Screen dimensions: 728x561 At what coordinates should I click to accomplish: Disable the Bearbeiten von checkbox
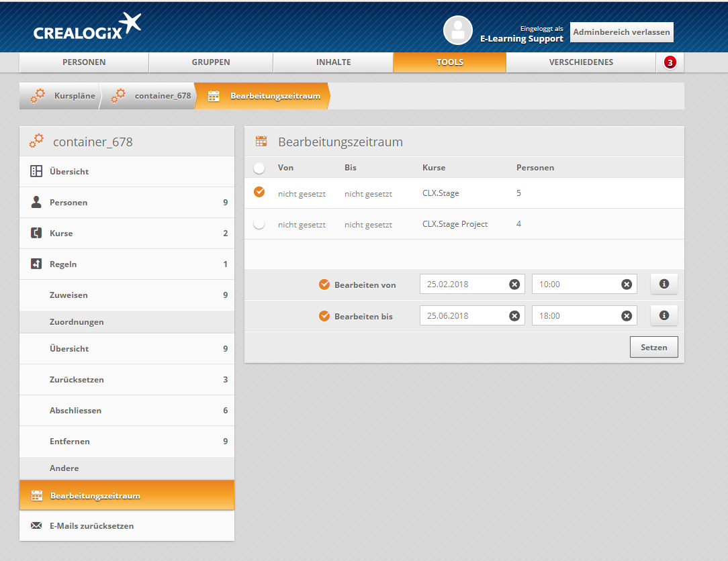tap(324, 285)
